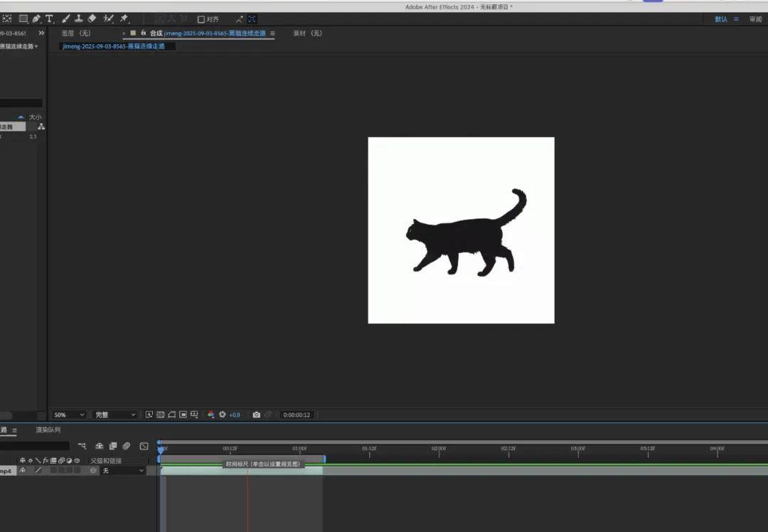Open the workspace menu beside 默认

(x=736, y=19)
